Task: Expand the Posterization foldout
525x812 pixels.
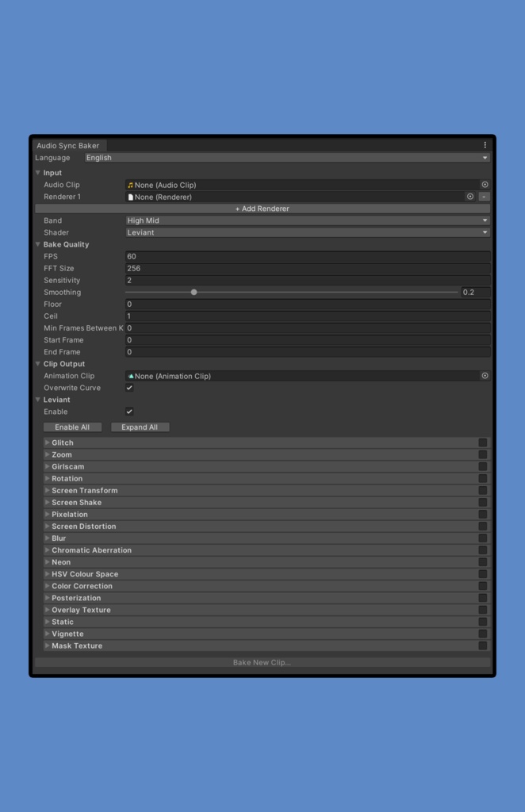Action: pyautogui.click(x=47, y=598)
